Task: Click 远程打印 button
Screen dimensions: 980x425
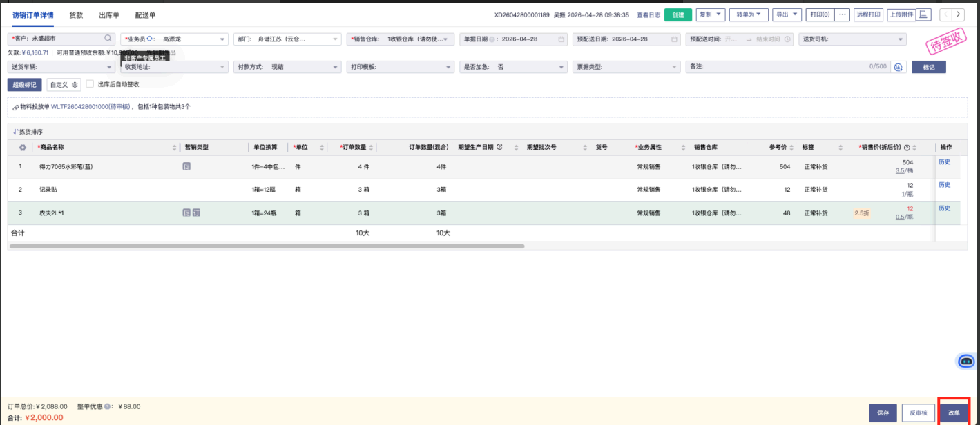Action: coord(868,14)
